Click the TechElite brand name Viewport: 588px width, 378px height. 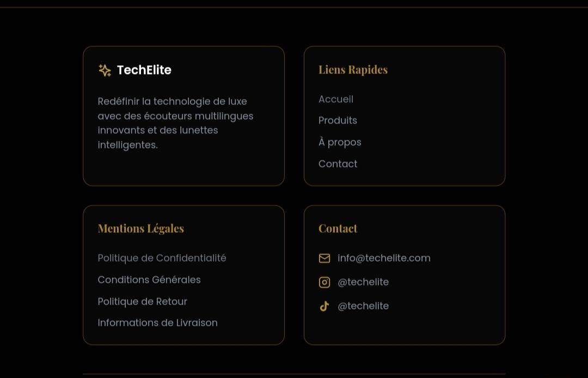pos(144,70)
